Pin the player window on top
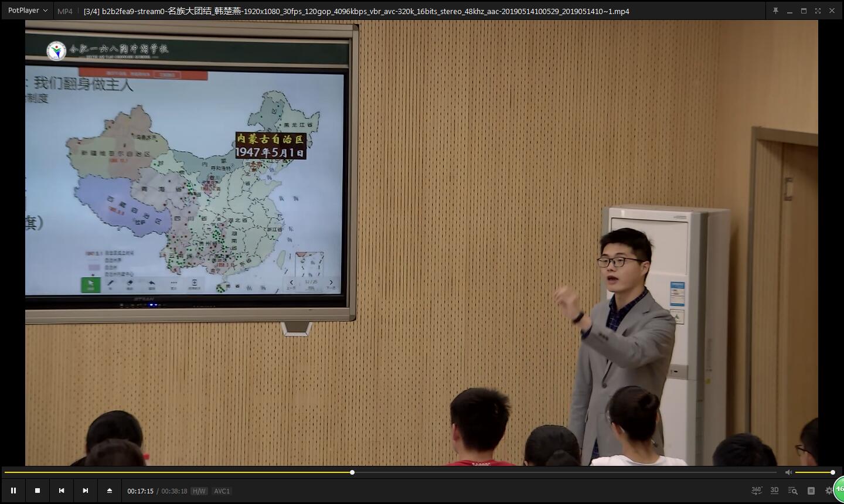 [775, 11]
